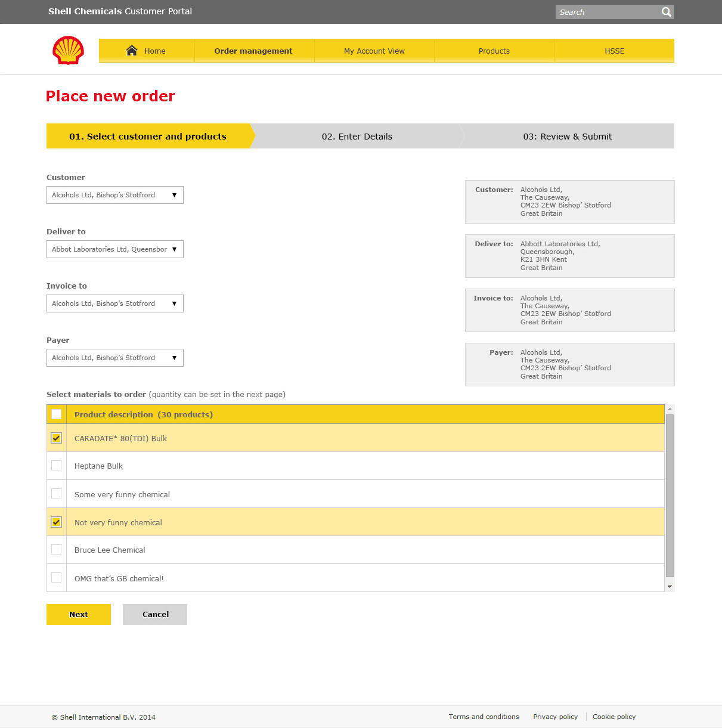Uncheck CARADATE* 80(TDI) Bulk
Viewport: 722px width, 728px height.
pyautogui.click(x=56, y=438)
